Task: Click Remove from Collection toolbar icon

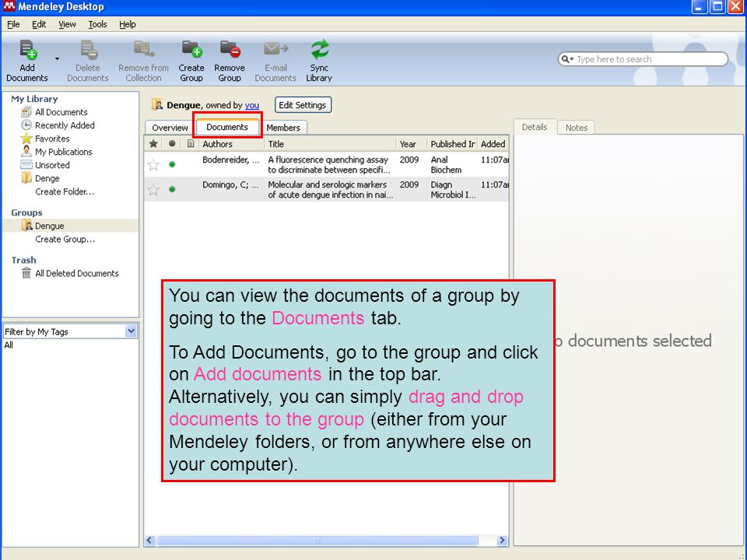Action: pos(143,49)
